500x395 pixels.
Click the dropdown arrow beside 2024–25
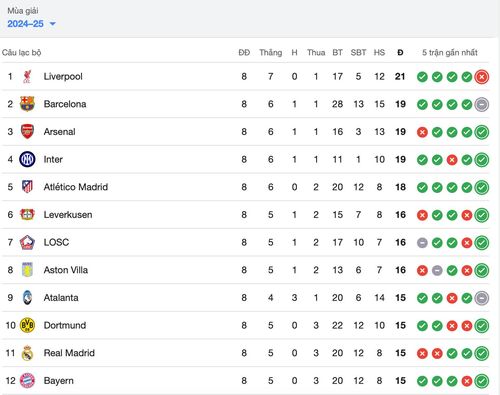52,24
